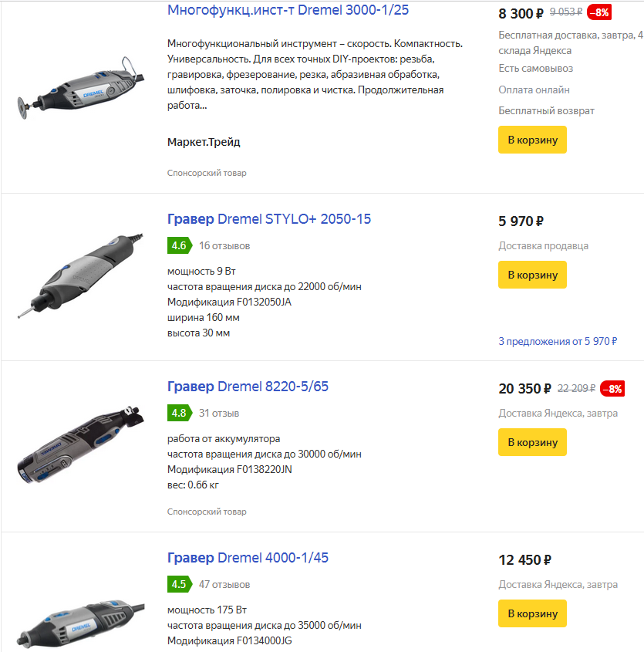Open the 31 отзыв reviews link
The image size is (644, 652).
tap(219, 414)
